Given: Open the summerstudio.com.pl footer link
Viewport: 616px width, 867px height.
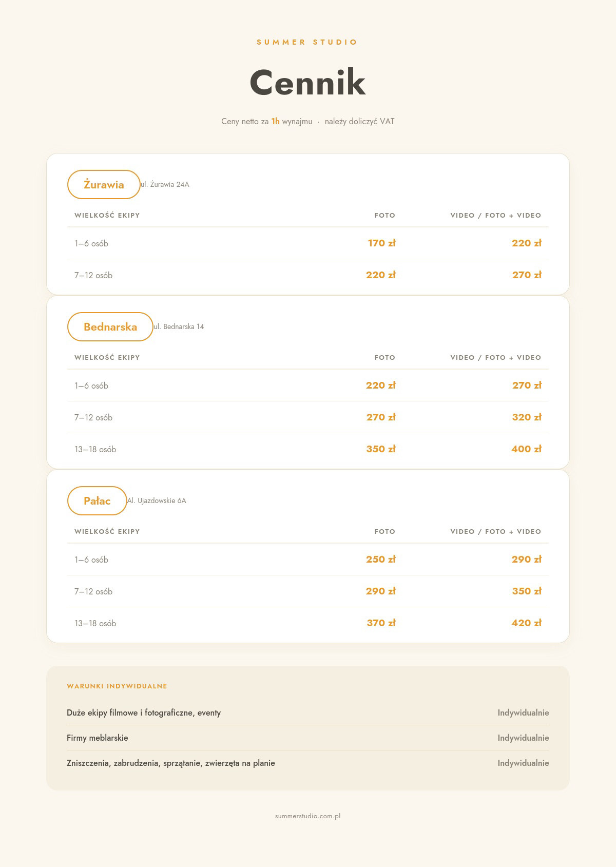Looking at the screenshot, I should point(308,816).
